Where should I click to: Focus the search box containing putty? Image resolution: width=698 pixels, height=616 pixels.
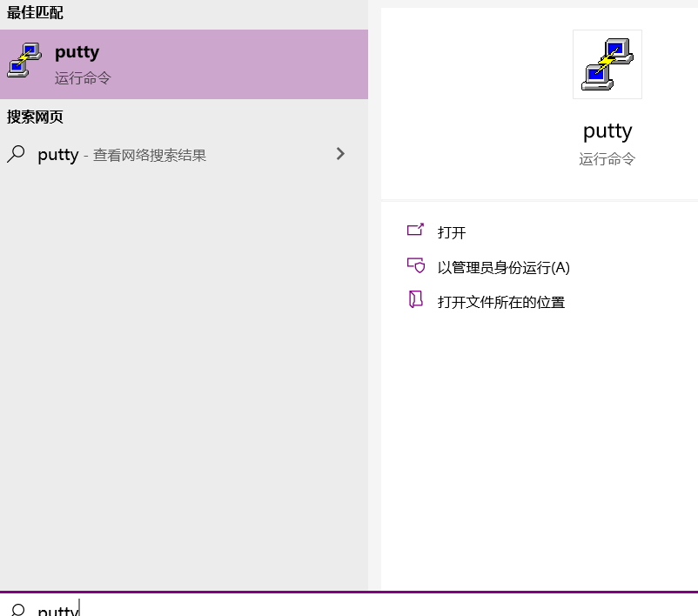[x=349, y=606]
